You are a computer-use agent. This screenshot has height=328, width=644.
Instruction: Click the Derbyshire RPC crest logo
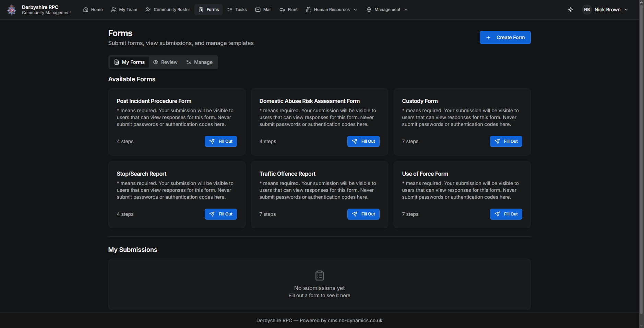coord(12,10)
